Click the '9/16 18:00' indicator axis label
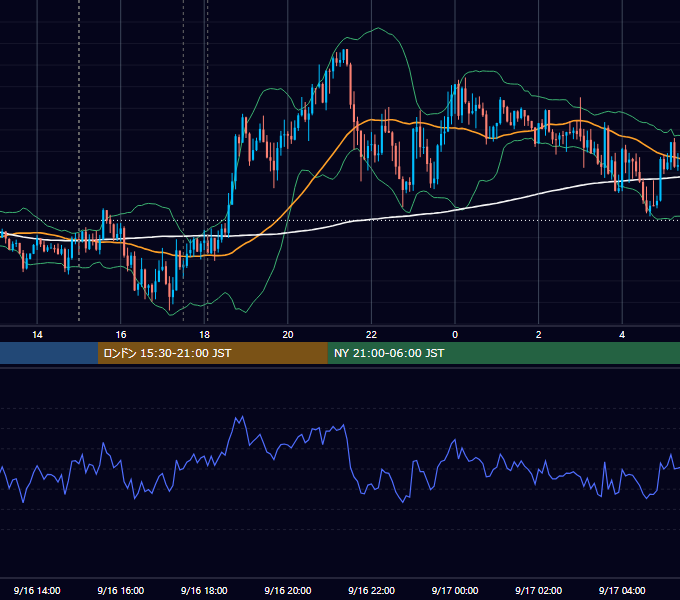 (x=204, y=590)
